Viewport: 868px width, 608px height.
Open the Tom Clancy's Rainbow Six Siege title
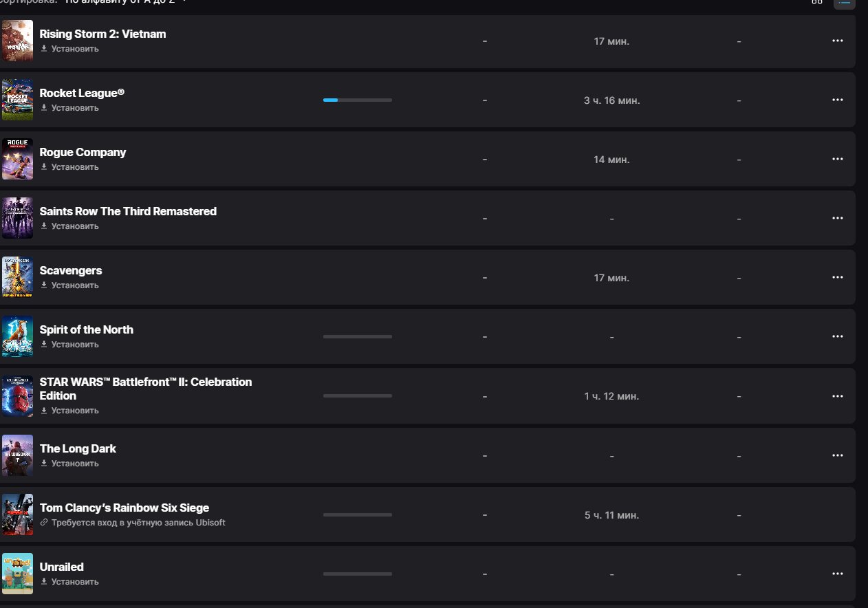click(x=124, y=508)
